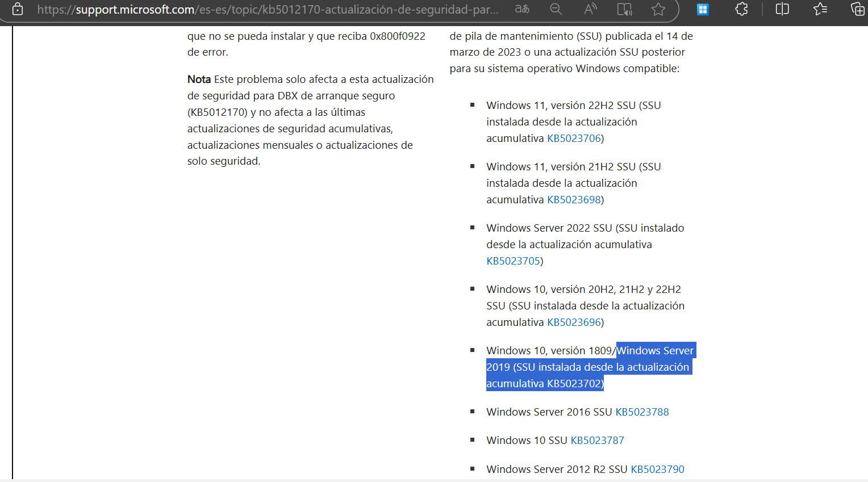This screenshot has width=868, height=482.
Task: Open the KB5023788 link
Action: [642, 412]
